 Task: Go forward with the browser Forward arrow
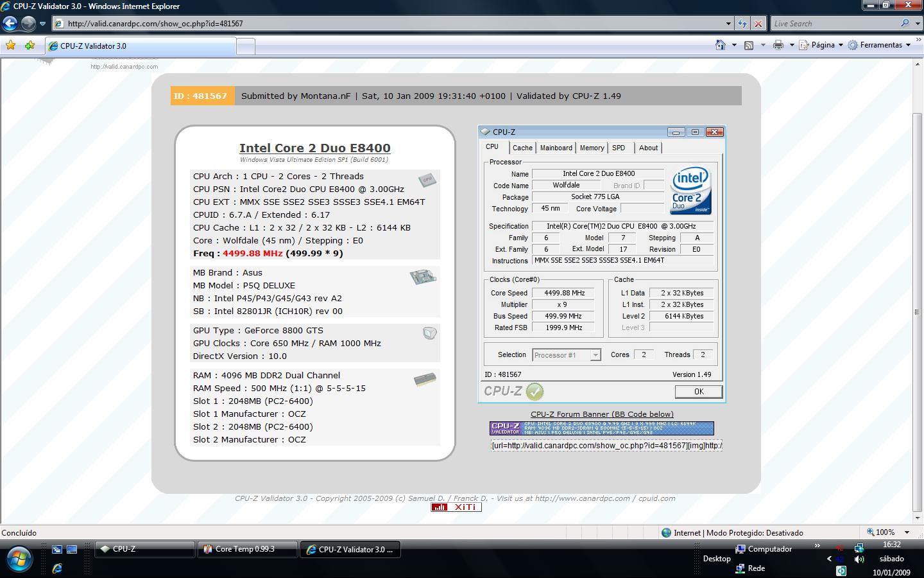28,24
